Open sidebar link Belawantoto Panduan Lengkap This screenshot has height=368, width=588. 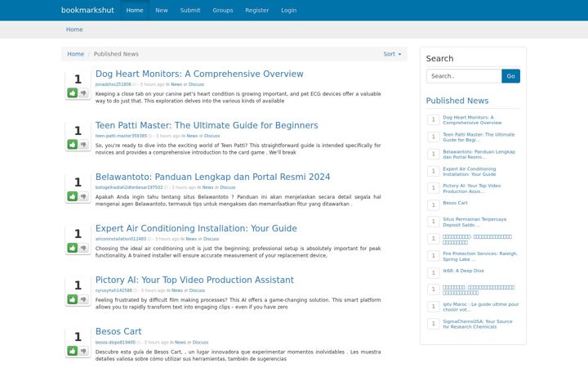point(479,155)
